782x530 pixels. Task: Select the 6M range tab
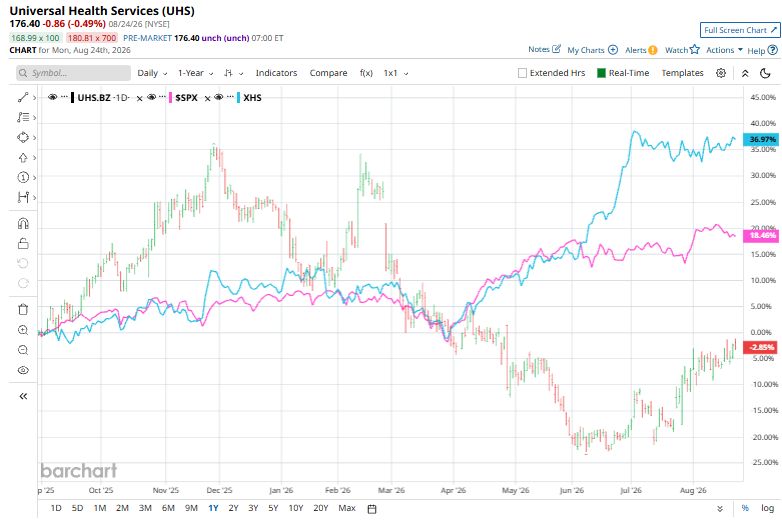coord(168,508)
